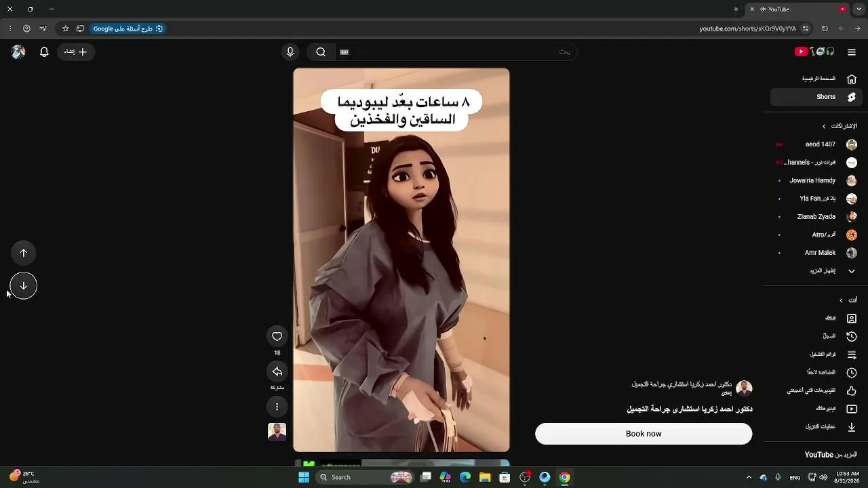868x488 pixels.
Task: Go to the YouTube home page in sidebar
Action: (816, 79)
